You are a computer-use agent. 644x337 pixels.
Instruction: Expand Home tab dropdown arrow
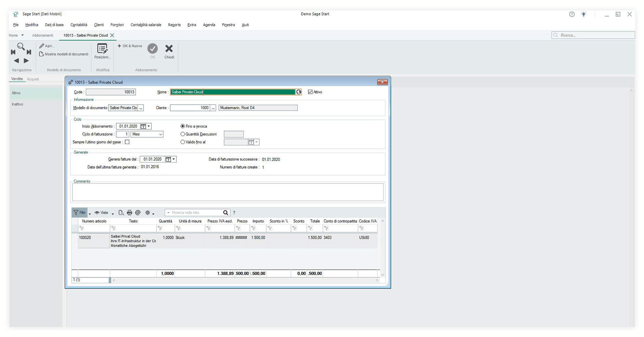pyautogui.click(x=23, y=35)
